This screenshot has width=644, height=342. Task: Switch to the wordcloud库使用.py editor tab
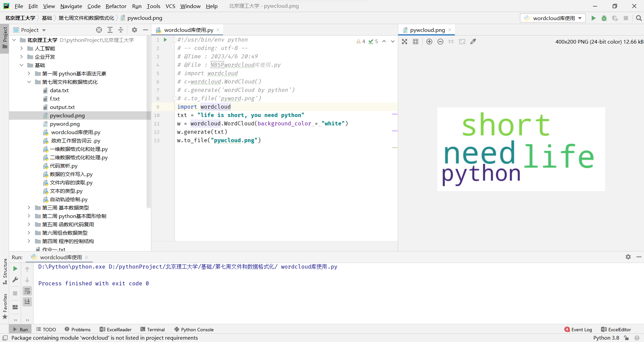189,30
